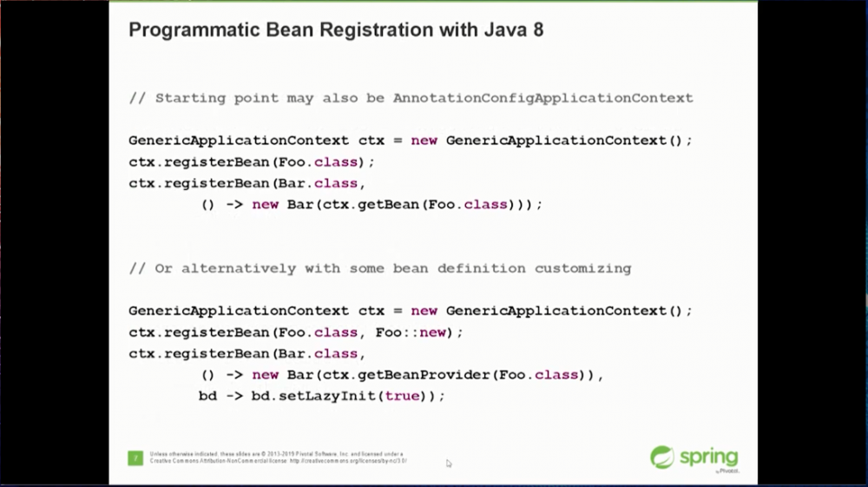The height and width of the screenshot is (487, 868).
Task: Click the comment '// Or alternatively with some bean definition customizing'
Action: pos(380,269)
